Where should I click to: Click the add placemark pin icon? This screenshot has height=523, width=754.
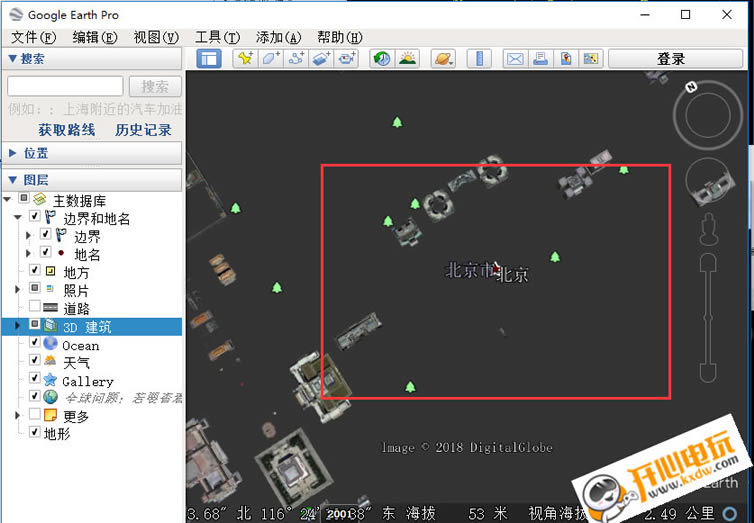245,59
